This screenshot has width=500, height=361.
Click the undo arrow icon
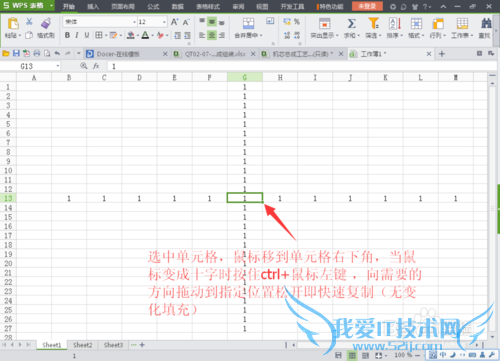click(x=57, y=53)
